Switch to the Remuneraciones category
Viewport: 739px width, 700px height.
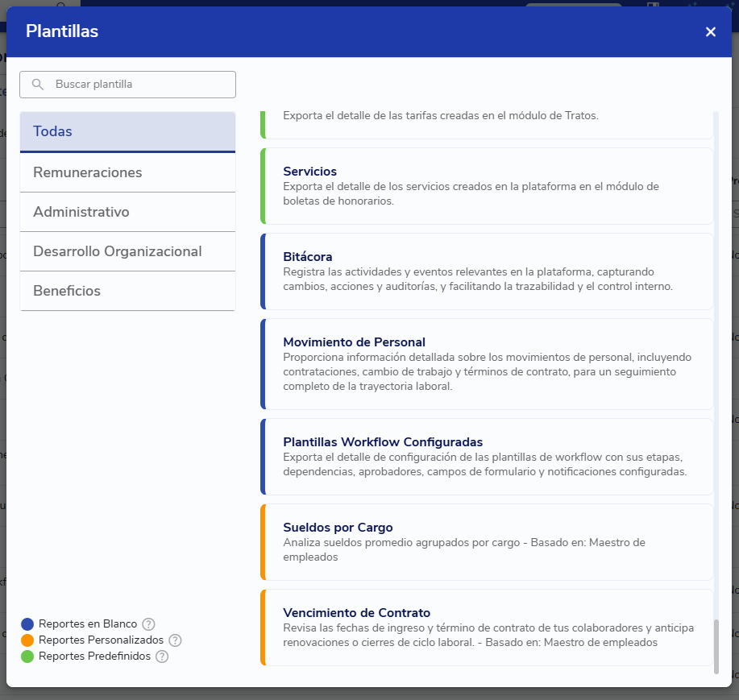pos(127,172)
